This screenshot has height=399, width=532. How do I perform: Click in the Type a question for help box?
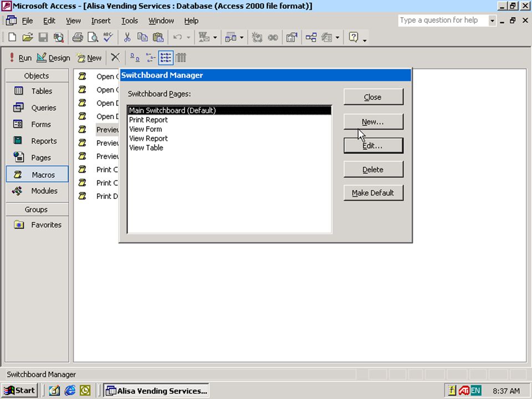point(443,21)
